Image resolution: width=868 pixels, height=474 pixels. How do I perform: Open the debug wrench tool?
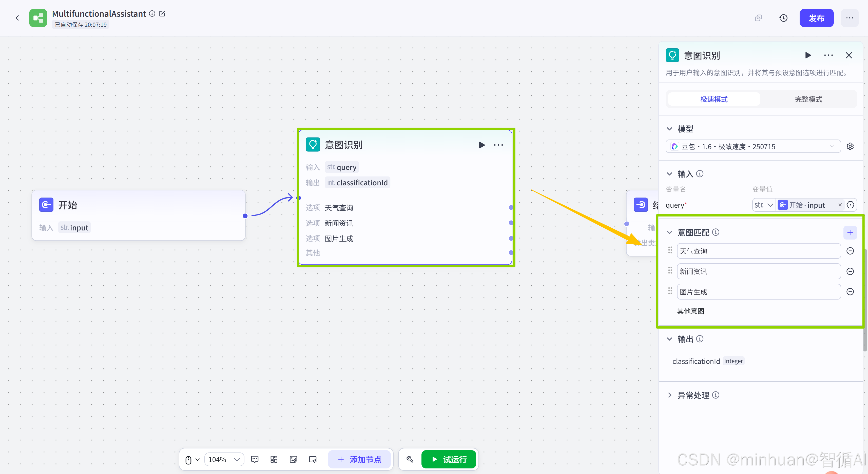[410, 460]
